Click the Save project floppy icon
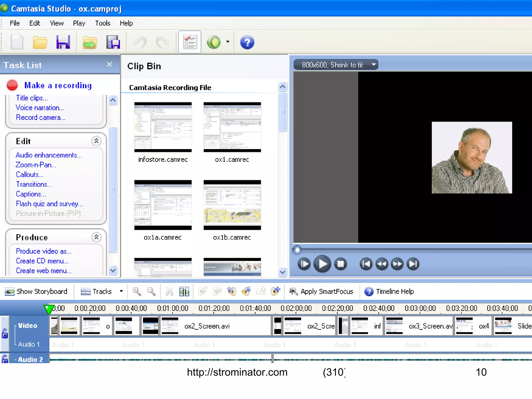This screenshot has width=532, height=399. click(63, 42)
